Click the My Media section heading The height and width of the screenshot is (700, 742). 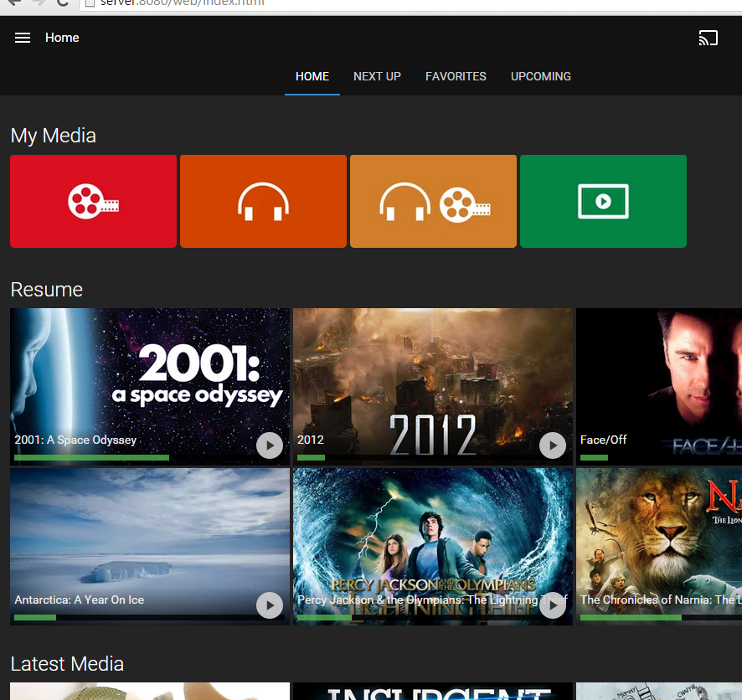click(x=54, y=136)
